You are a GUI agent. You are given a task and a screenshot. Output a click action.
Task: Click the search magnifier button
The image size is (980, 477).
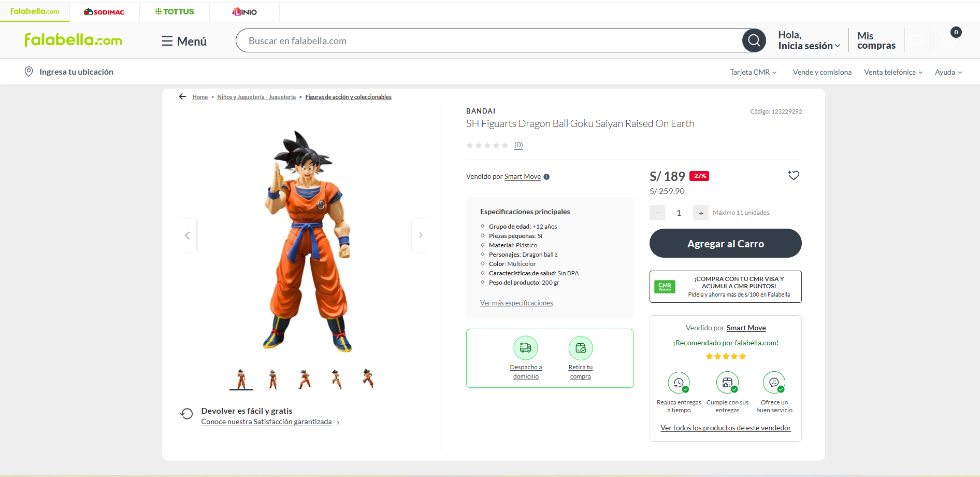click(754, 40)
